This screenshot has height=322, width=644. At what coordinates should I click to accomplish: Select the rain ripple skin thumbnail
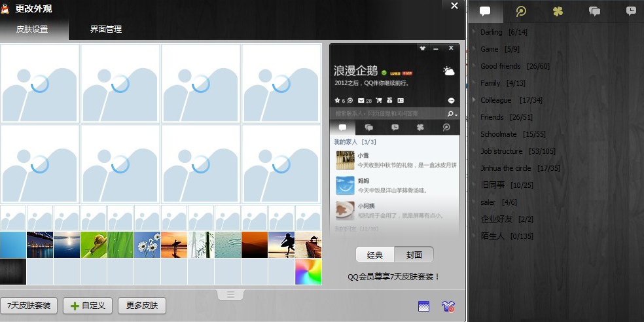[x=228, y=245]
